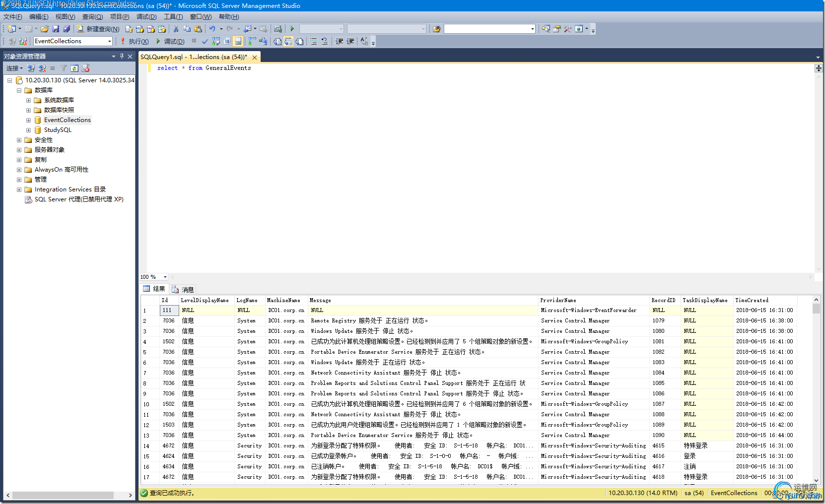Open the 文件(F) menu
The image size is (825, 504).
coord(13,17)
